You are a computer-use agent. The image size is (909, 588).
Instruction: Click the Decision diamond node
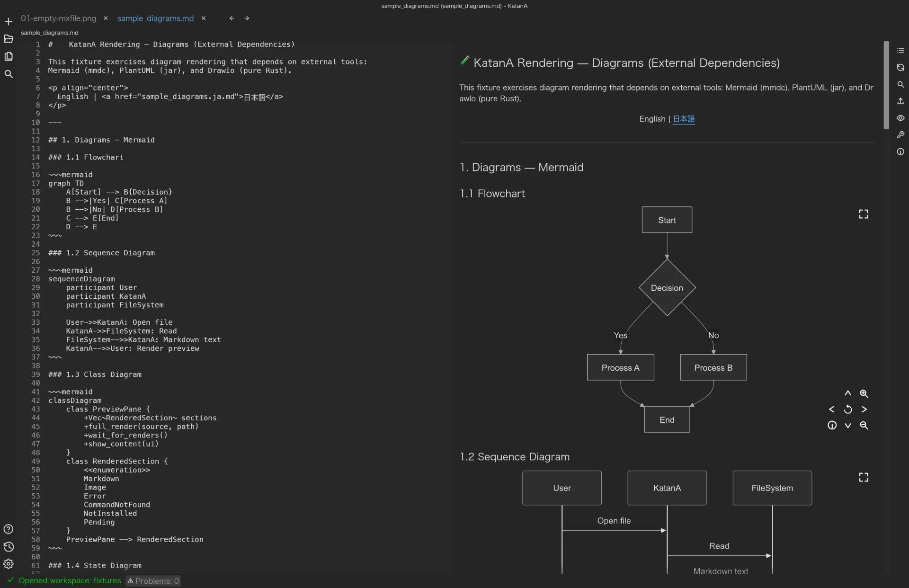(667, 287)
